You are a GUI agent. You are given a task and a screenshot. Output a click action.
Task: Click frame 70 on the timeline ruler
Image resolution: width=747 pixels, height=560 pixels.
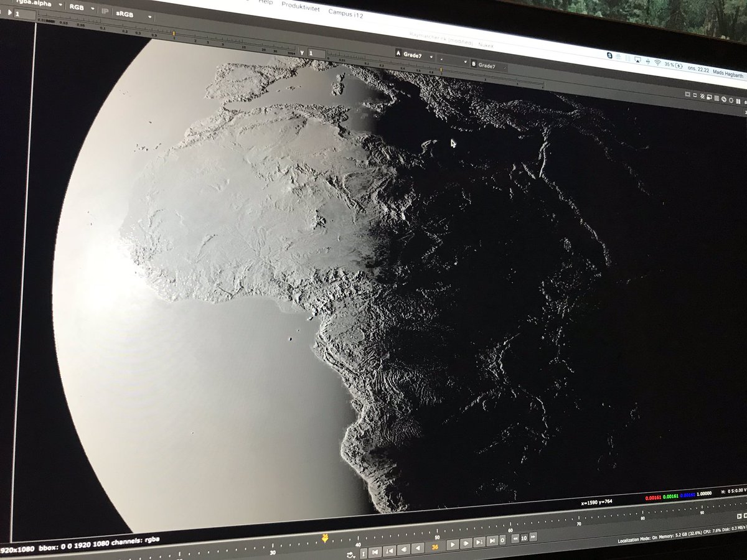579,521
